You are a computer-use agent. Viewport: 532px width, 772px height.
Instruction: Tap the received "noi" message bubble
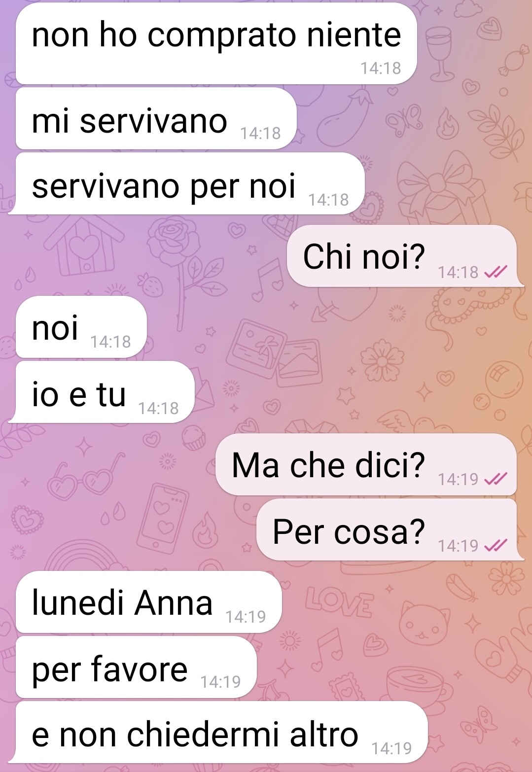click(x=81, y=327)
